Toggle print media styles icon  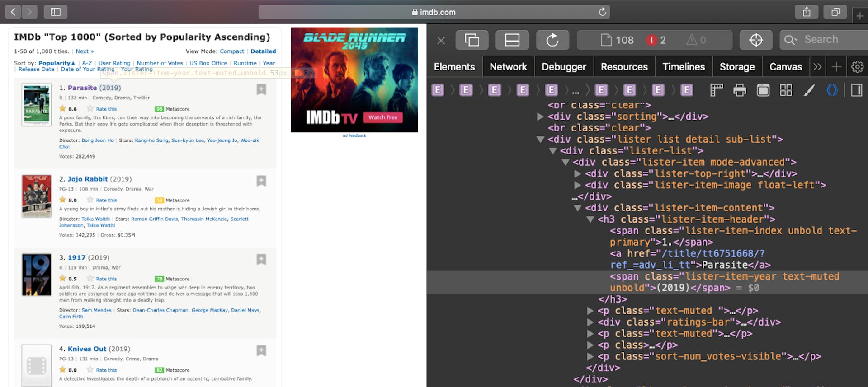coord(740,90)
